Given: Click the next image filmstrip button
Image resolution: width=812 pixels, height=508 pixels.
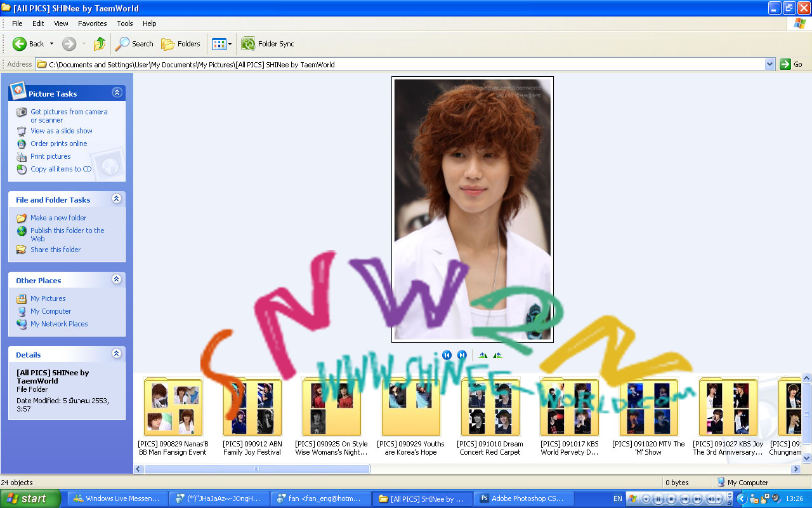Looking at the screenshot, I should tap(462, 355).
